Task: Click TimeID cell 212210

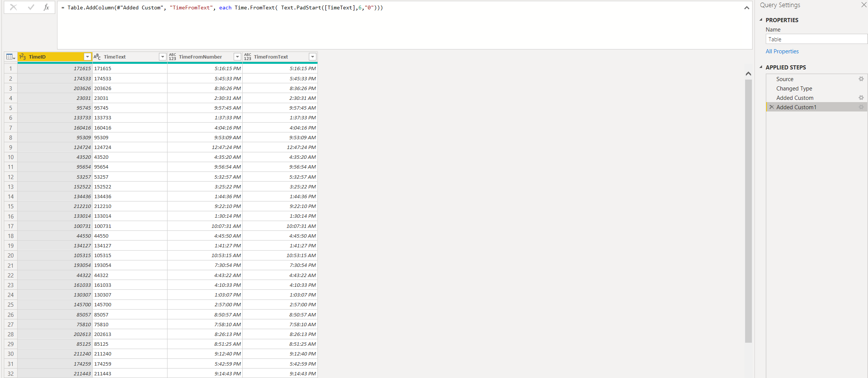Action: pos(55,206)
